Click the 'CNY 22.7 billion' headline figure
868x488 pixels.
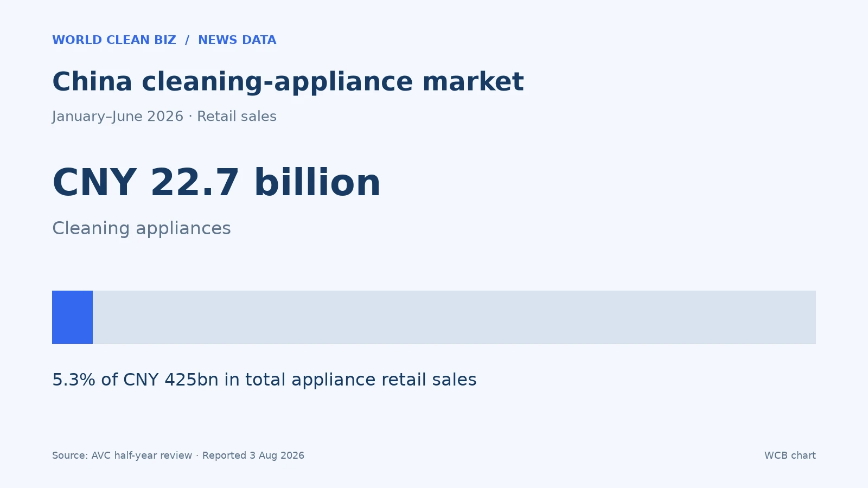216,183
